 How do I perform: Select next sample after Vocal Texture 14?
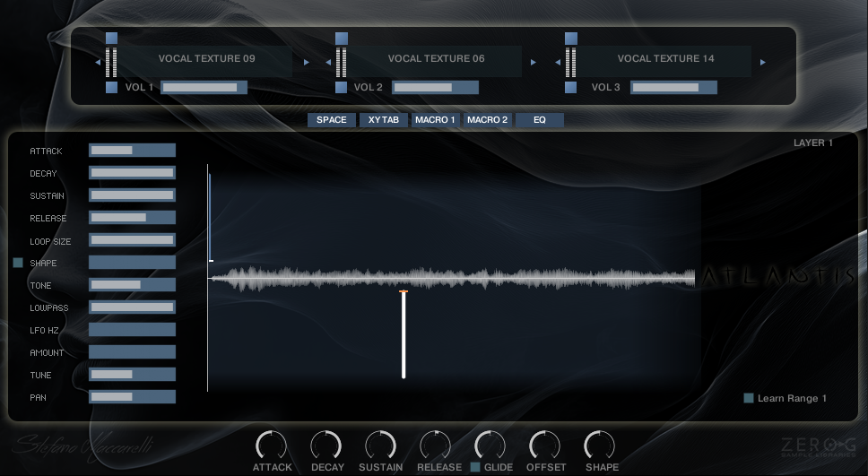coord(763,63)
